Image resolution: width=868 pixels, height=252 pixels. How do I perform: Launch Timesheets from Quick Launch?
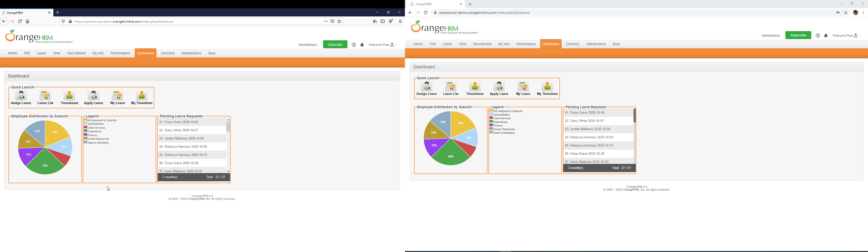(x=69, y=97)
